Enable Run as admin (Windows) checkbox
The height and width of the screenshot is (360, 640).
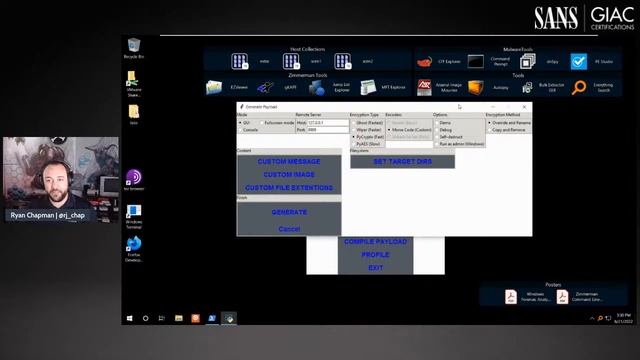tap(437, 144)
